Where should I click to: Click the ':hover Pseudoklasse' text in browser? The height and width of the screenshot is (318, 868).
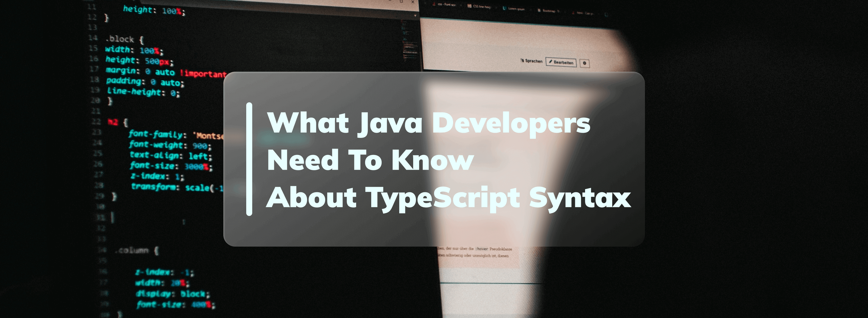[494, 249]
